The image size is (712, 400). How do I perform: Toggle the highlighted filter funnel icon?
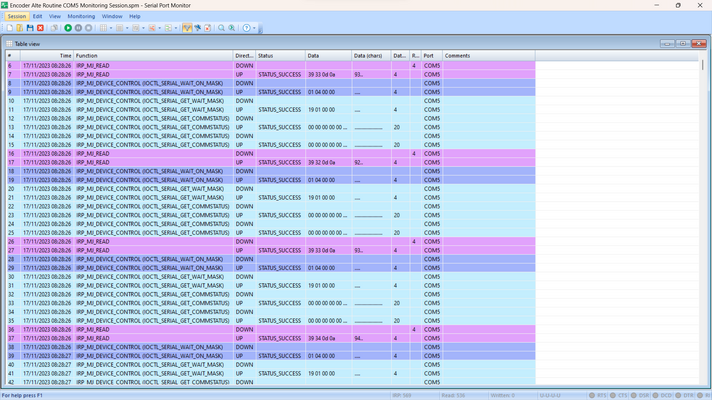click(187, 28)
